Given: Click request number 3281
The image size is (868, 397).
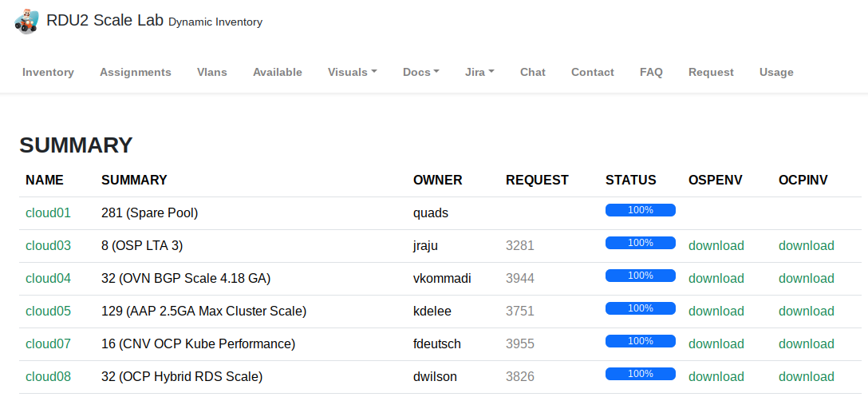Looking at the screenshot, I should click(x=520, y=246).
